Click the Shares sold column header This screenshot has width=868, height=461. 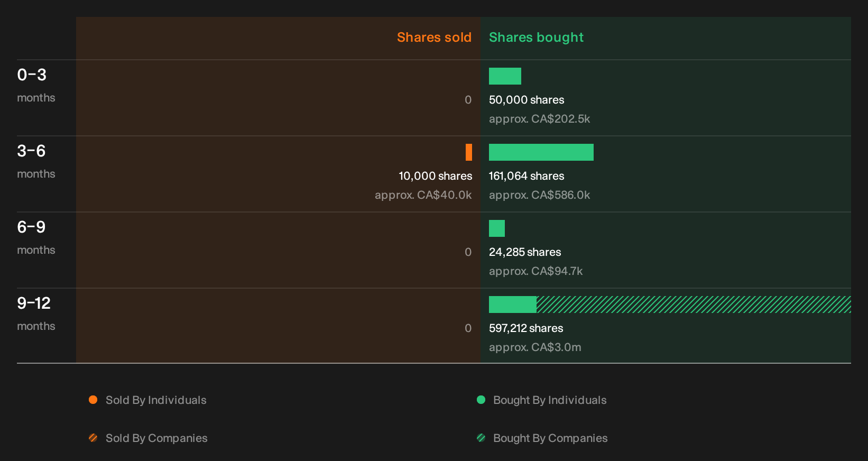pyautogui.click(x=434, y=38)
